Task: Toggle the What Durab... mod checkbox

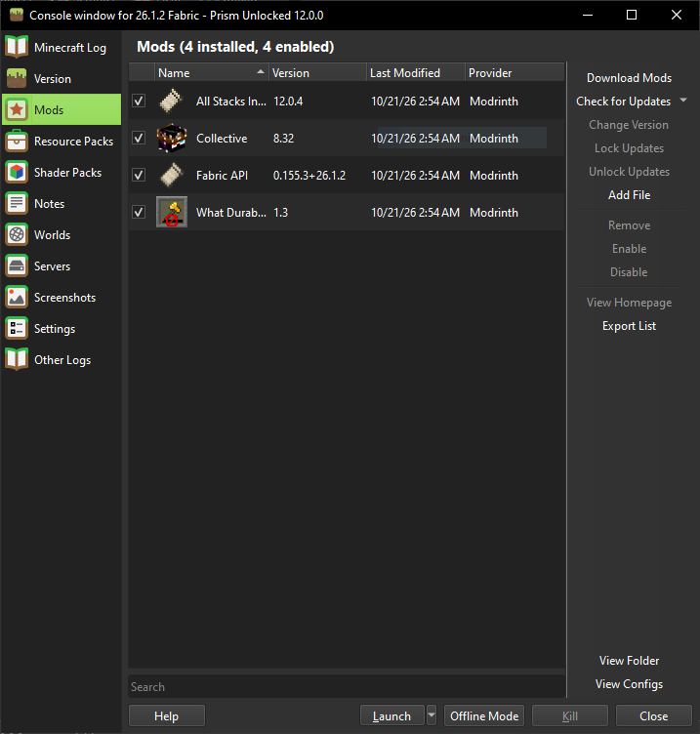Action: (139, 212)
